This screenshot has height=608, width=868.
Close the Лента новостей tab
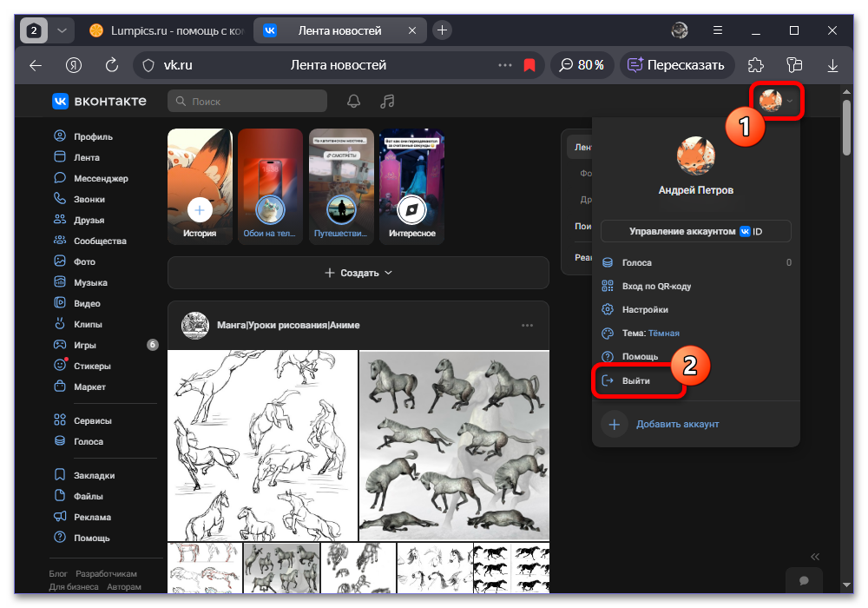(x=411, y=30)
